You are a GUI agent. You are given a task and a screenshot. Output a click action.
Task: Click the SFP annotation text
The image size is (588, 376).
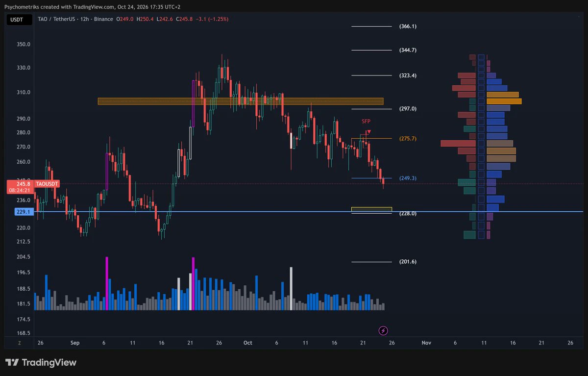click(366, 121)
